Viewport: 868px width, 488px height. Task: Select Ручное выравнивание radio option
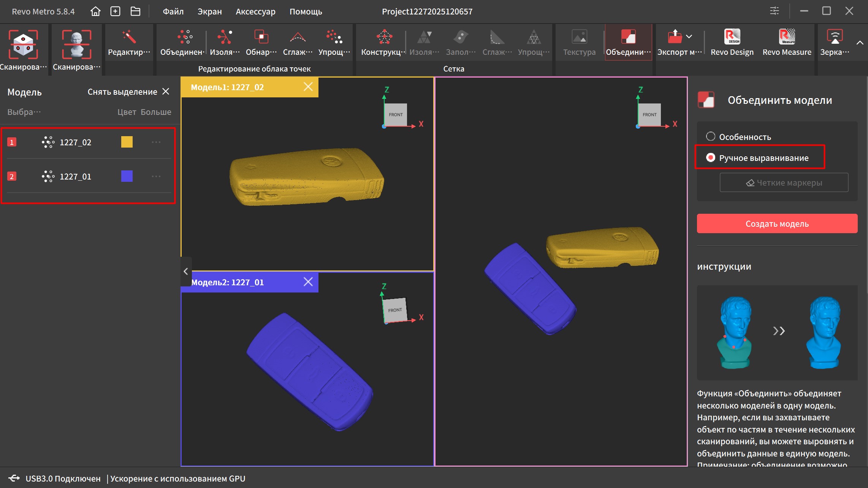710,157
